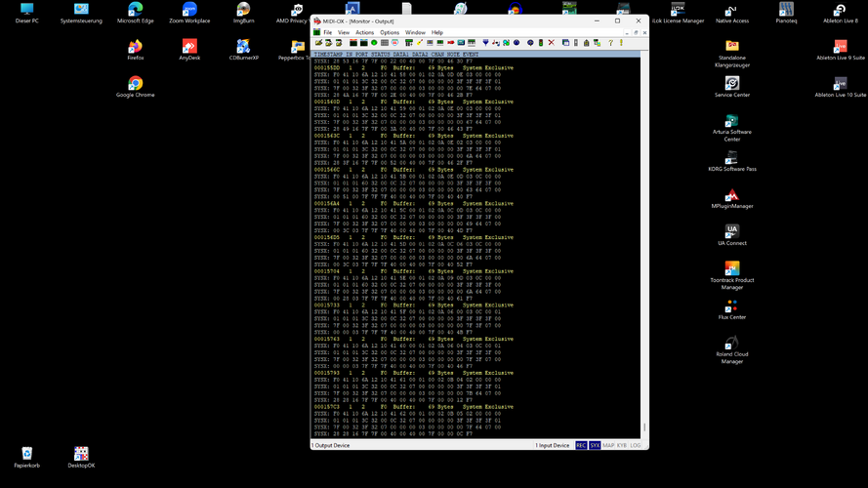868x488 pixels.
Task: Click the second black monitor window toolbar icon
Action: (363, 43)
